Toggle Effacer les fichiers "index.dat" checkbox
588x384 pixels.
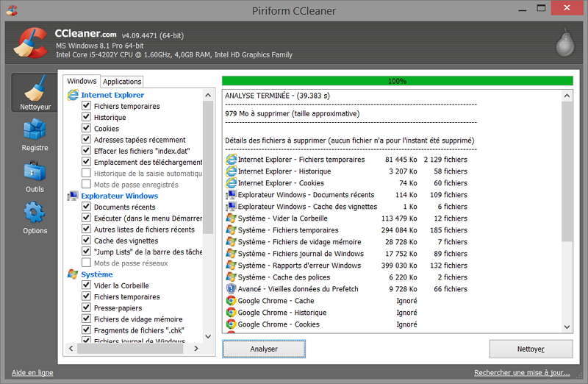click(86, 151)
